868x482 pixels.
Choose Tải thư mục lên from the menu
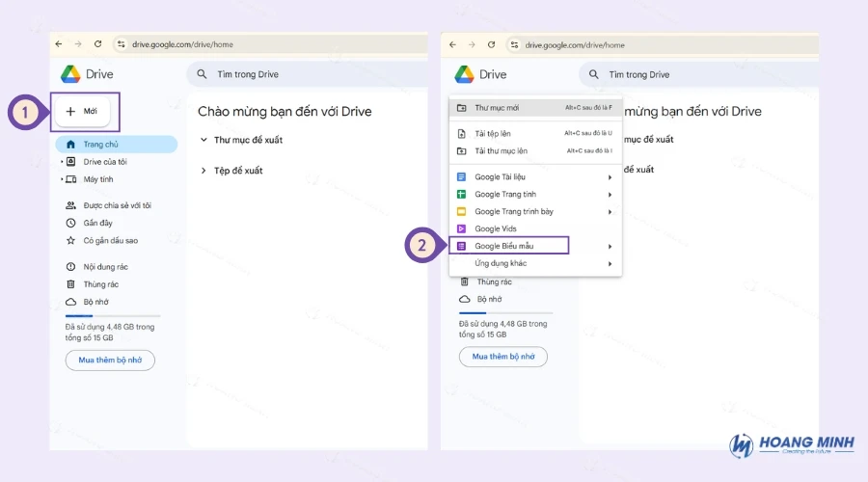pyautogui.click(x=535, y=151)
